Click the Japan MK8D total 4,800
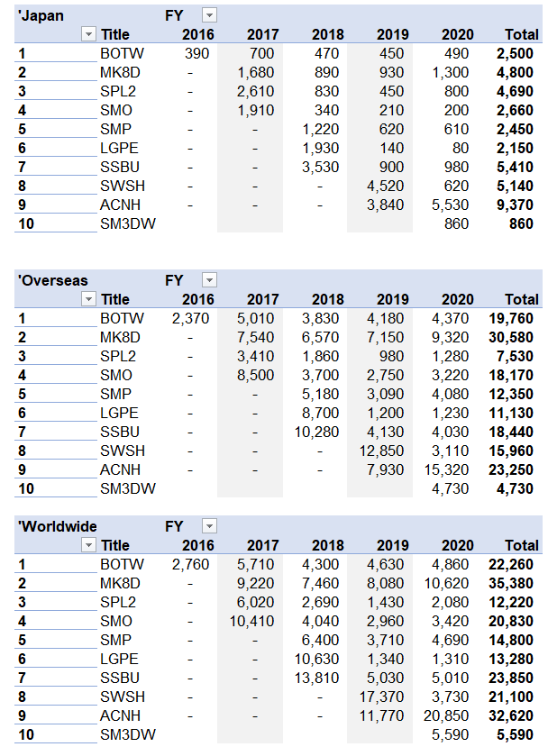 [x=515, y=72]
